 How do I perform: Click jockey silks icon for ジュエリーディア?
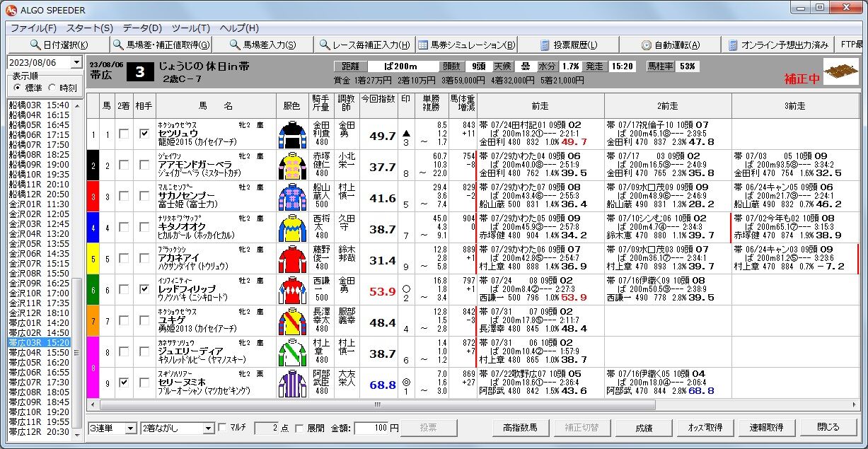292,352
